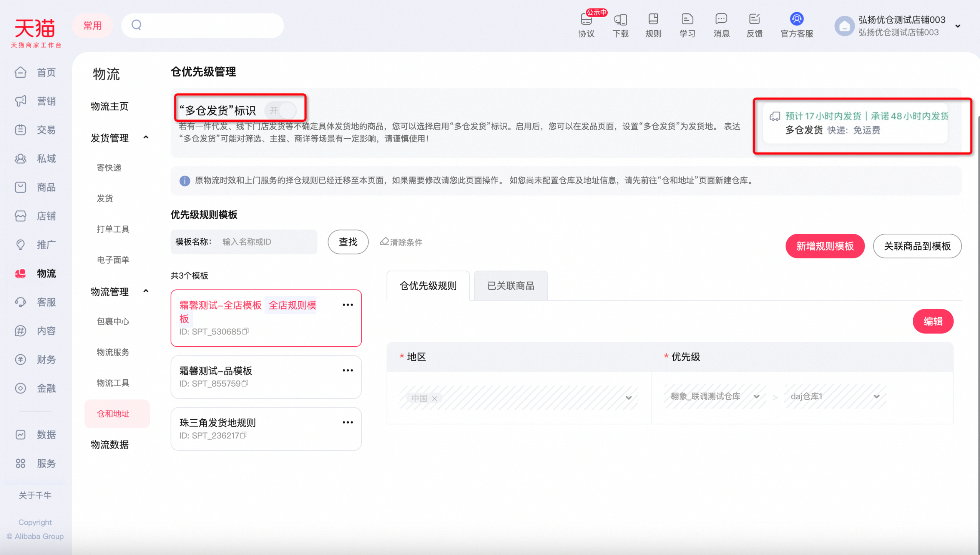Viewport: 980px width, 555px height.
Task: Open the 反馈 feedback icon
Action: point(754,25)
